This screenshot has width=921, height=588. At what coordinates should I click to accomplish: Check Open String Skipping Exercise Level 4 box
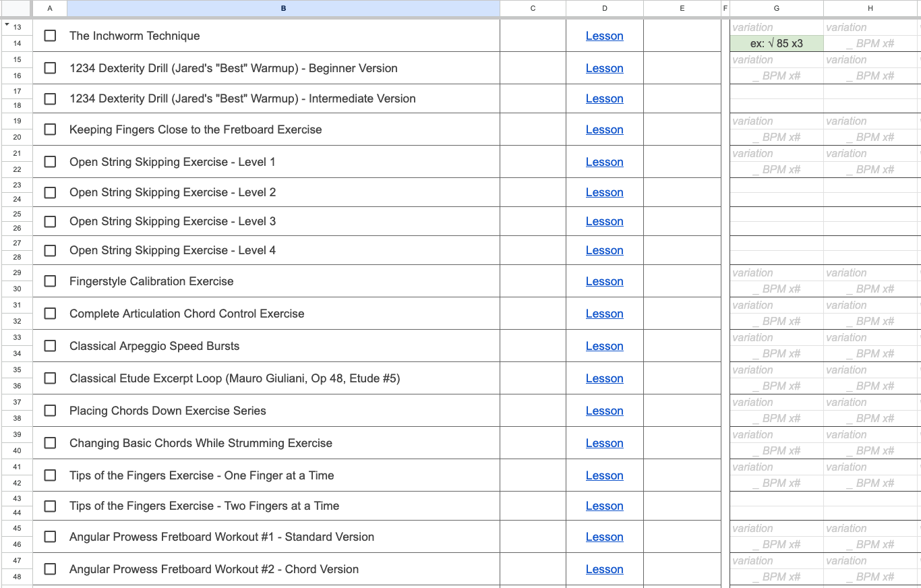pyautogui.click(x=50, y=250)
